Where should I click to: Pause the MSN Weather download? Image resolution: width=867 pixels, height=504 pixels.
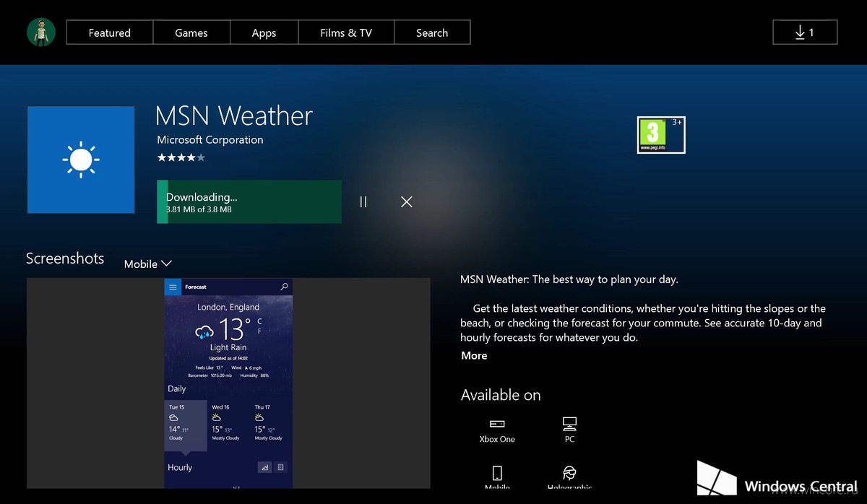(363, 202)
